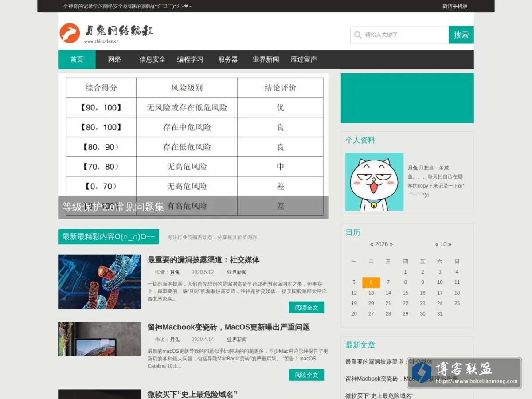Image resolution: width=532 pixels, height=399 pixels.
Task: Select date 25 in the calendar
Action: pos(457,303)
